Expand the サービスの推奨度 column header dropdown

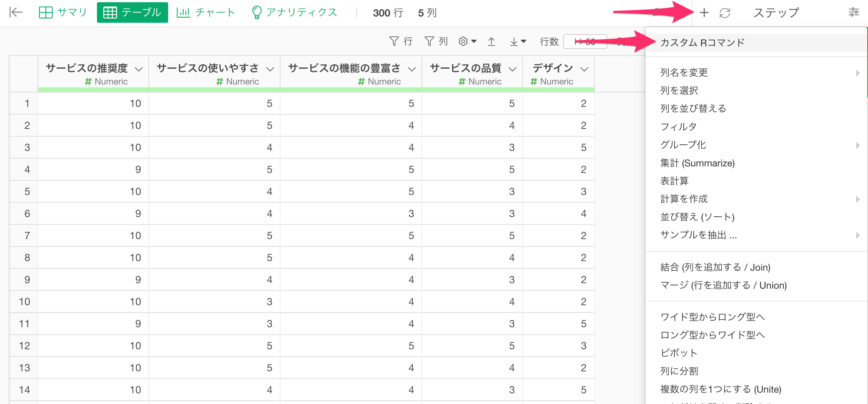(x=139, y=69)
